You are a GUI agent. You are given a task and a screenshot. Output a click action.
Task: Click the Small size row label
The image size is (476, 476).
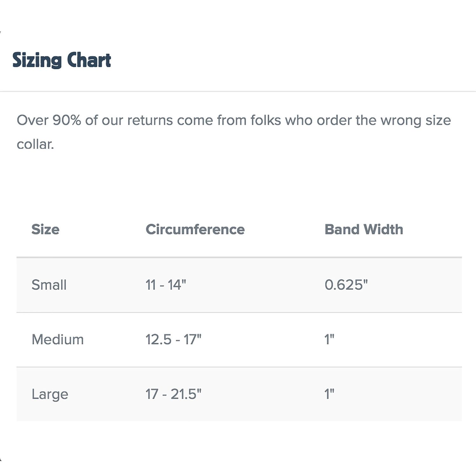(49, 285)
